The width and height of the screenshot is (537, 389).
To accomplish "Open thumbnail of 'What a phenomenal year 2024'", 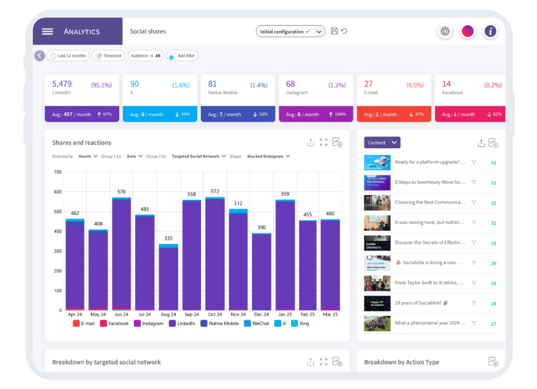I will [377, 323].
